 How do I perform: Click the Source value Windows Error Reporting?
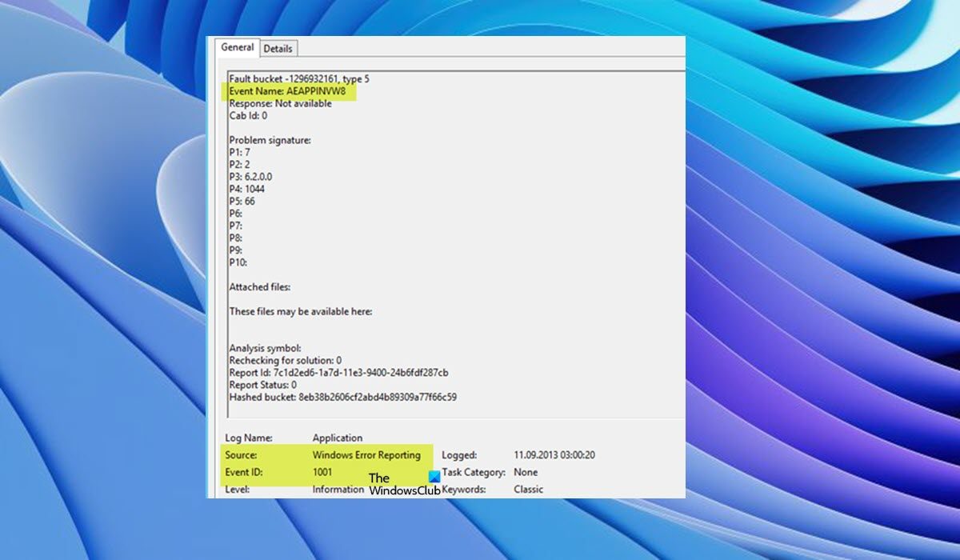(366, 455)
